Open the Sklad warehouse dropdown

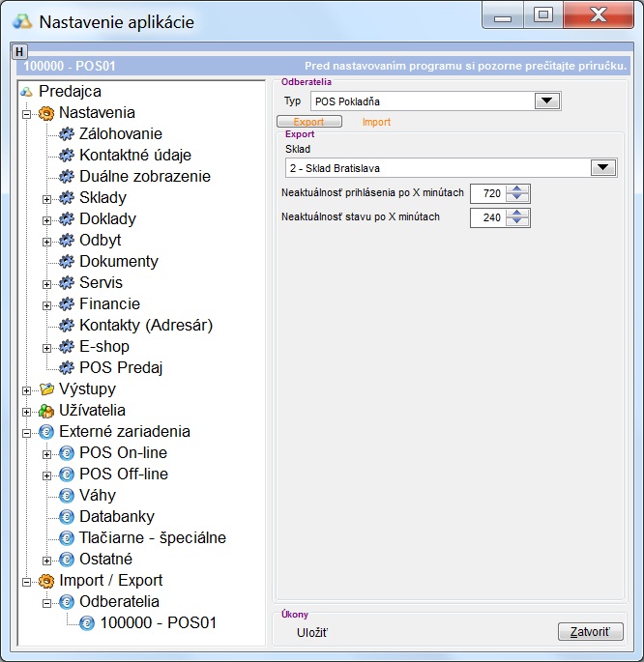click(603, 168)
